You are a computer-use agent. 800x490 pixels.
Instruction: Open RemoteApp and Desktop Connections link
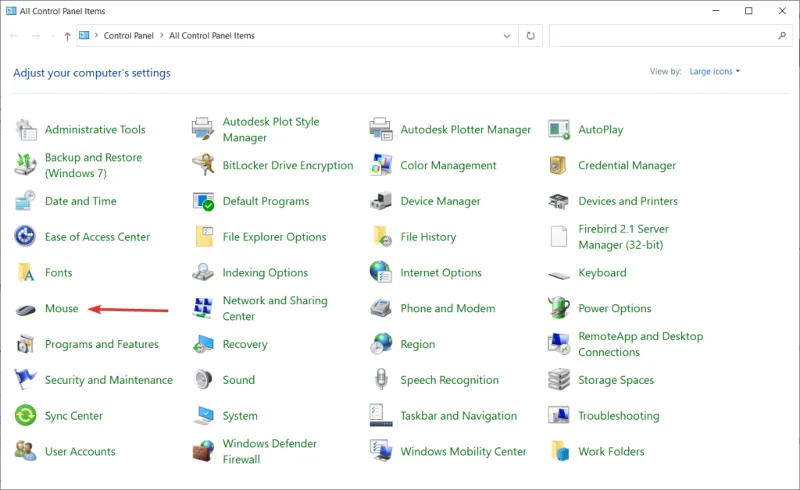(x=641, y=344)
